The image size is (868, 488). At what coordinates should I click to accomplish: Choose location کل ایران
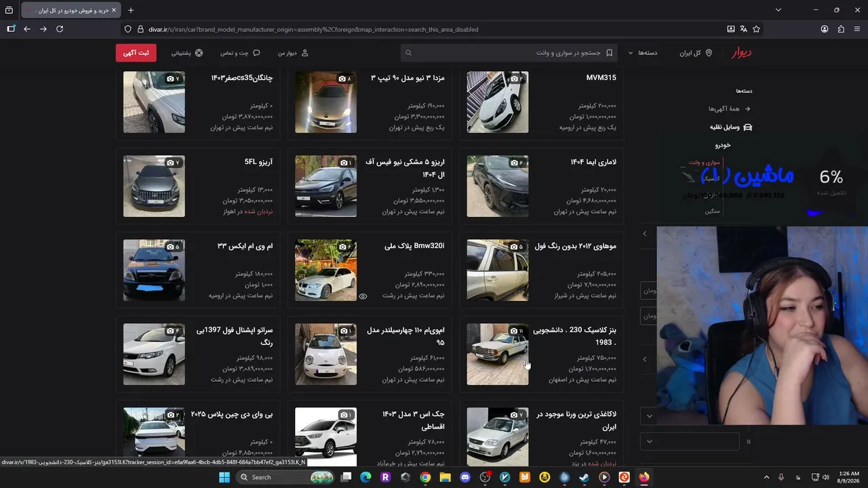pos(696,53)
